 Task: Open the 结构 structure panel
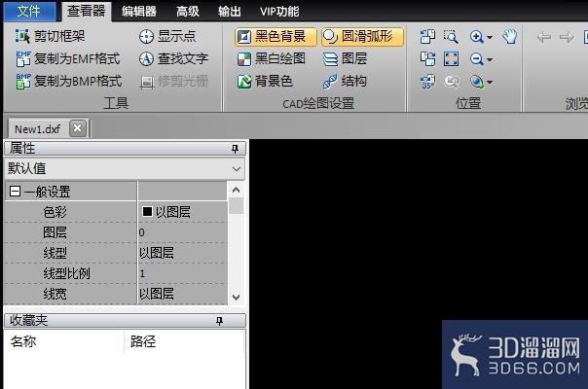(x=345, y=81)
